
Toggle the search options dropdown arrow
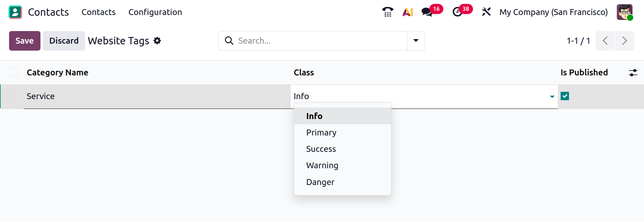pos(416,41)
